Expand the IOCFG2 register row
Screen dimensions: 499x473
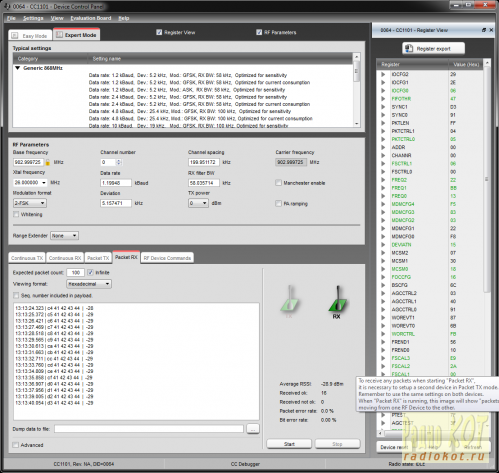(x=383, y=74)
